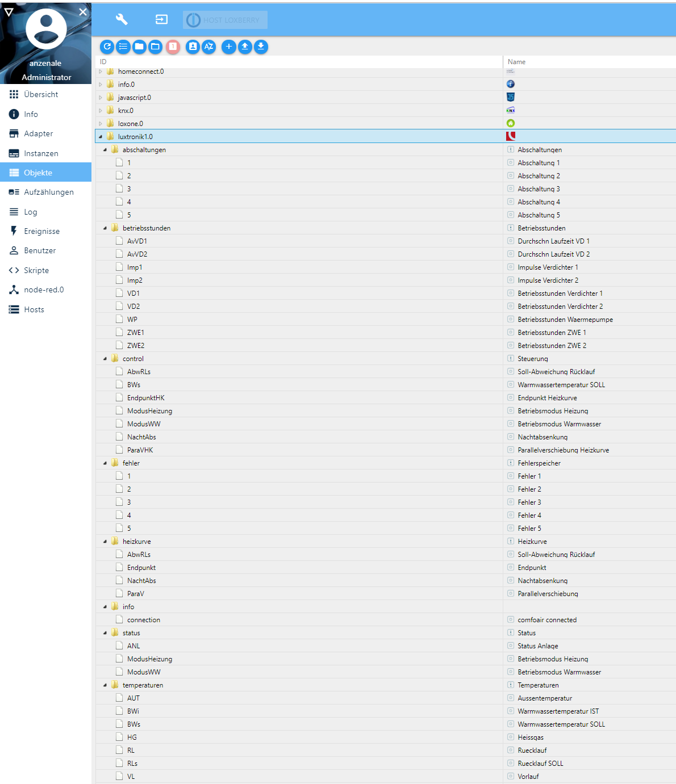Collapse all nodes with filled folder icon
Viewport: 676px width, 784px height.
(139, 47)
